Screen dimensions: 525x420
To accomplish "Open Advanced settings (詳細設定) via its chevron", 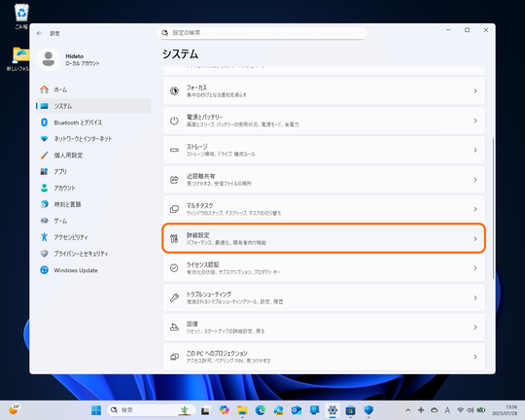I will 475,238.
